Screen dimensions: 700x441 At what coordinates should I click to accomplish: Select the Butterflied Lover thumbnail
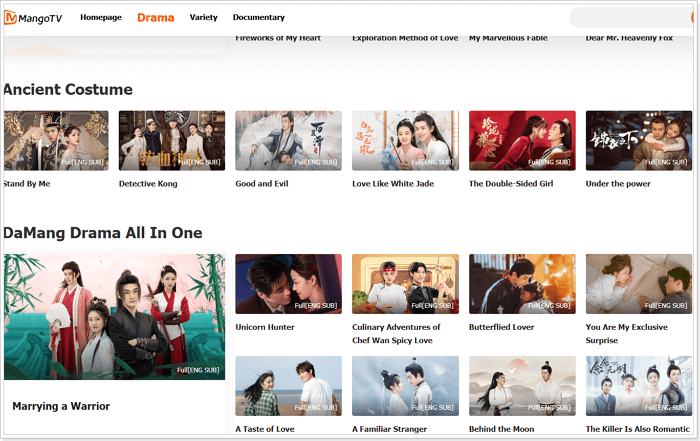(522, 284)
